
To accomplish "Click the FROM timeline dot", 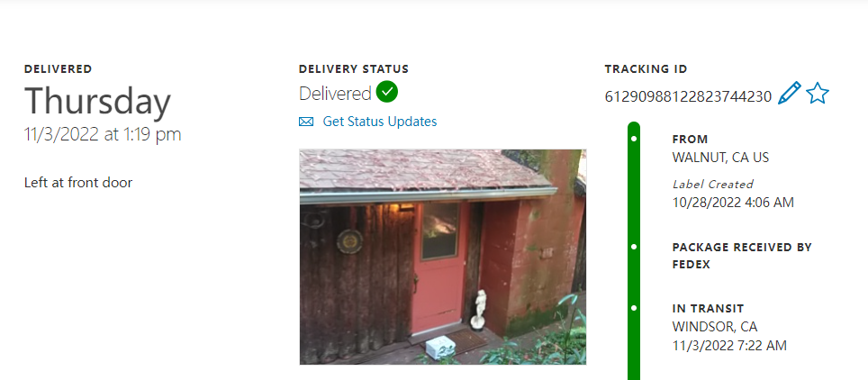I will [x=635, y=139].
